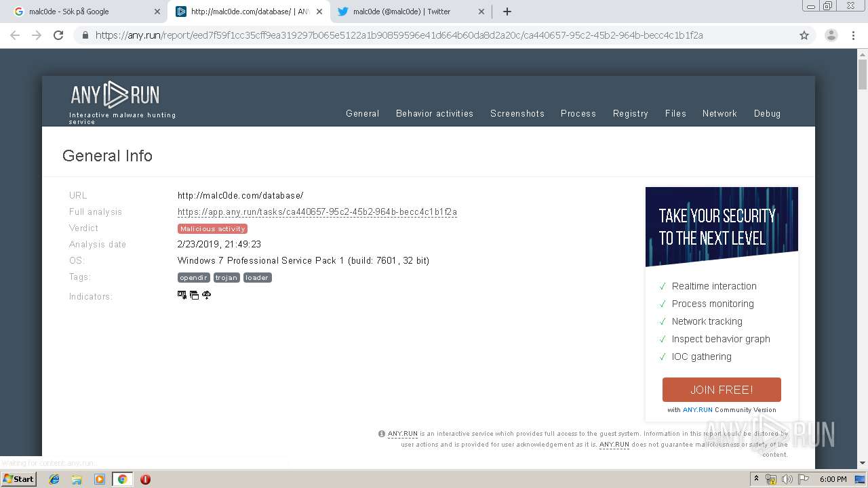
Task: Click the browser forward arrow
Action: (37, 35)
